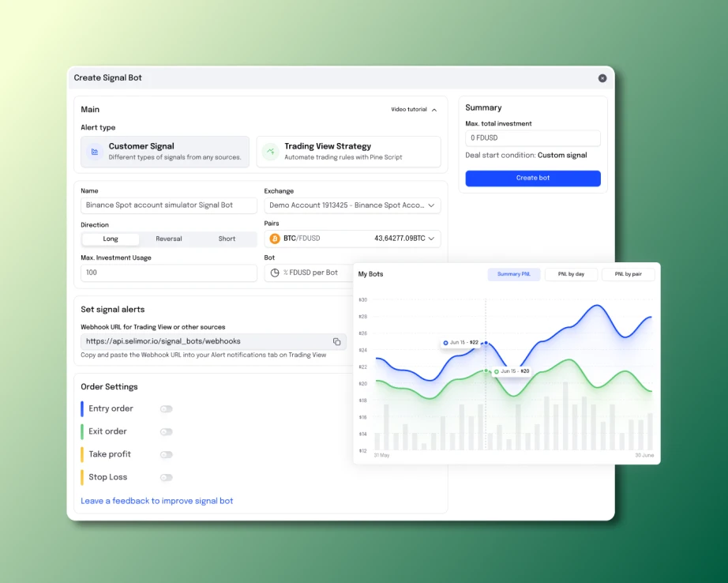This screenshot has height=583, width=728.
Task: Click the Max. Investment Usage input field
Action: pos(169,273)
